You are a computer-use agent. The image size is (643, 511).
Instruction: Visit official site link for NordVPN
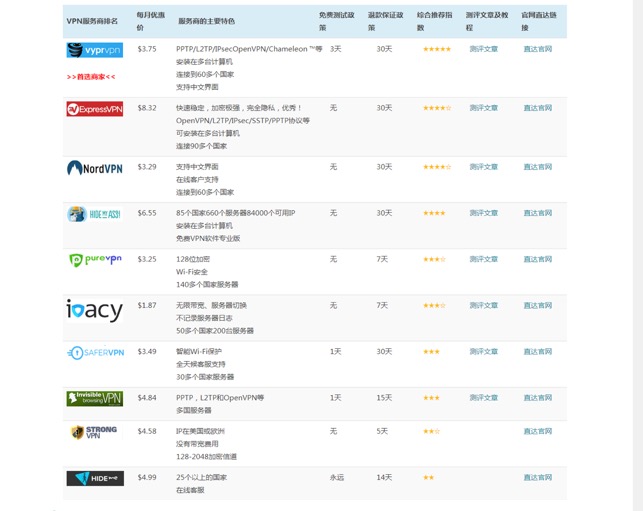pos(538,167)
